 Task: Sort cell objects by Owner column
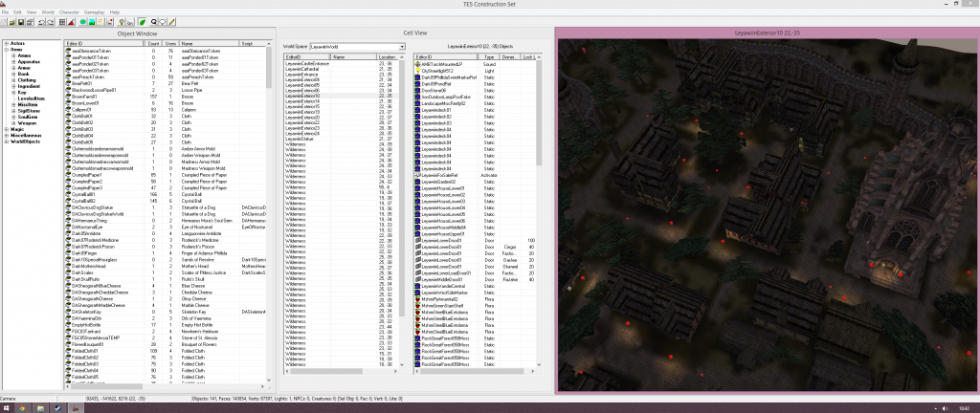(x=509, y=56)
